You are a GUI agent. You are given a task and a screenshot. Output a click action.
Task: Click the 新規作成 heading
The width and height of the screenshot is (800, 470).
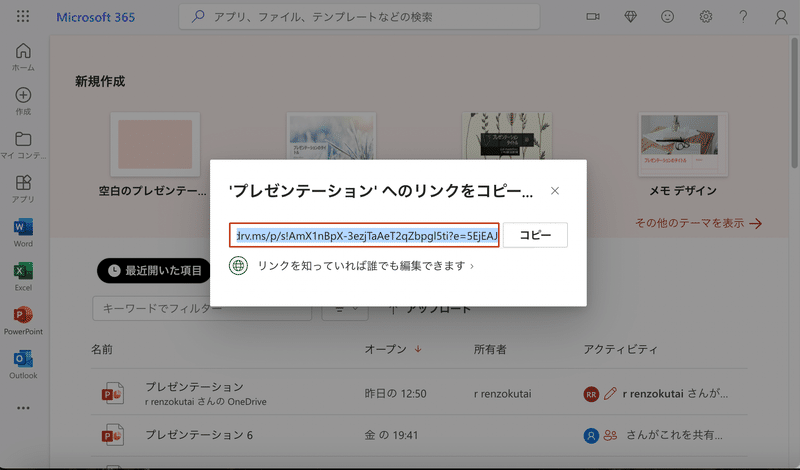(x=100, y=82)
